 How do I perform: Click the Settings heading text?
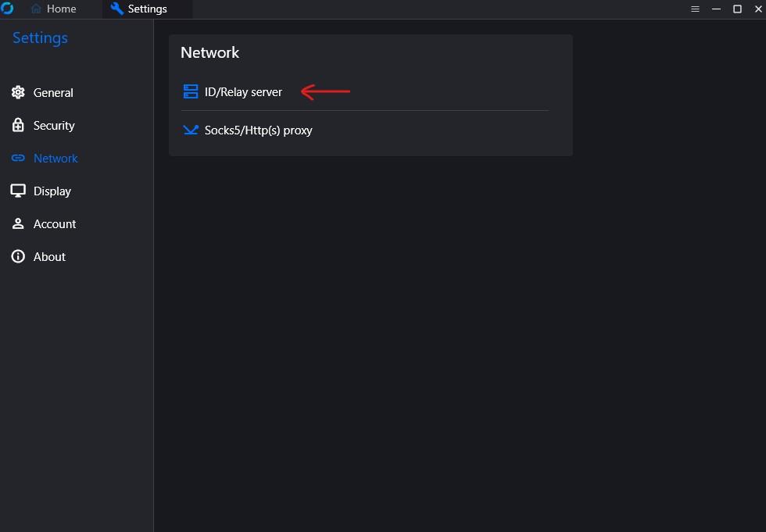coord(39,37)
